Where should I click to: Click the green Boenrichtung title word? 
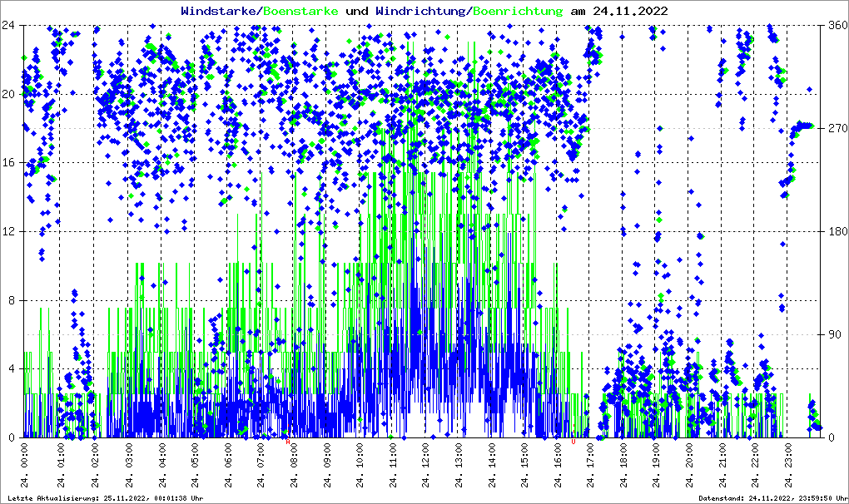coord(519,11)
